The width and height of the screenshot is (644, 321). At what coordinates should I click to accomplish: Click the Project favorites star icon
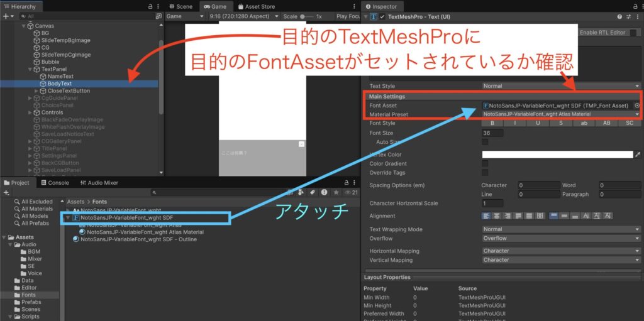point(336,192)
